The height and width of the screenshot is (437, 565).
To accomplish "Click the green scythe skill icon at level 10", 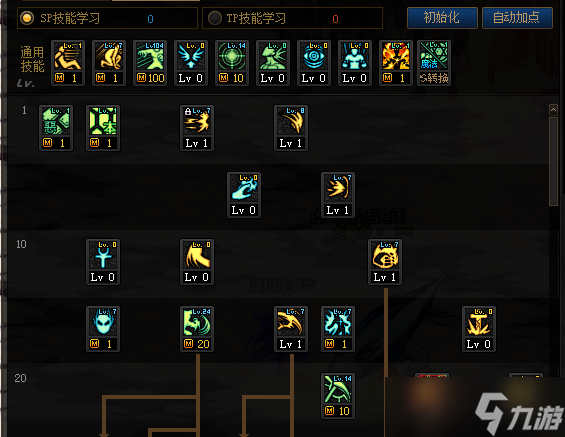I will 338,396.
